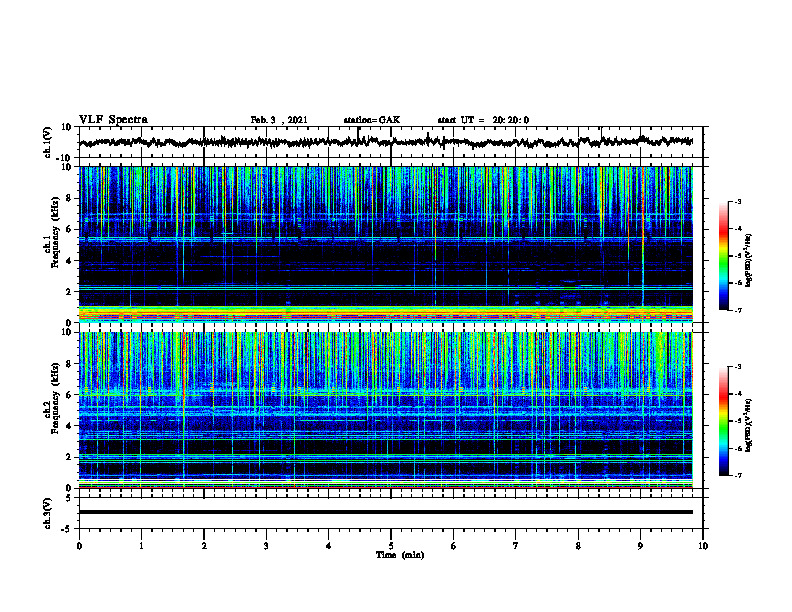Screen dimensions: 792x612
Task: Click the "ch.3(V)" vertical axis label
Action: [x=48, y=513]
